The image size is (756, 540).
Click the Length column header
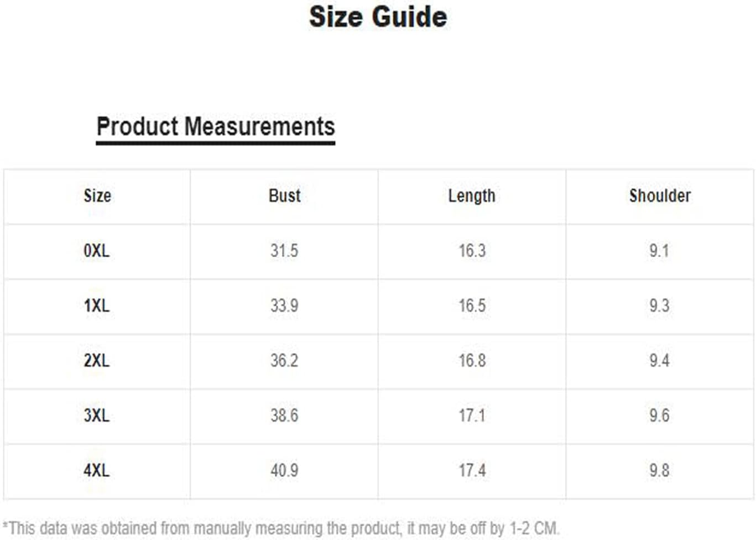coord(472,196)
